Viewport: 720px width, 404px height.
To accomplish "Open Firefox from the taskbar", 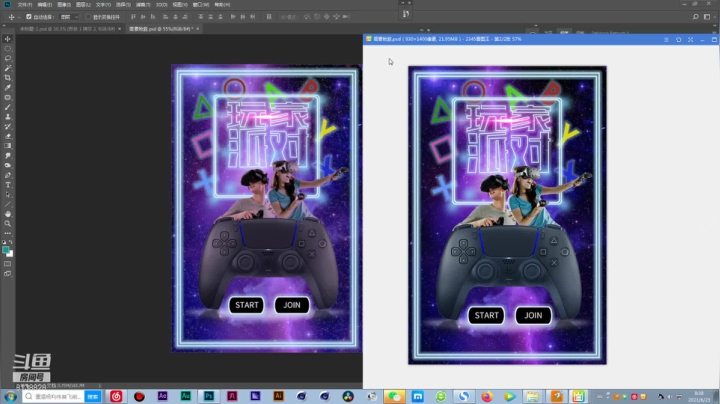I will tap(487, 396).
